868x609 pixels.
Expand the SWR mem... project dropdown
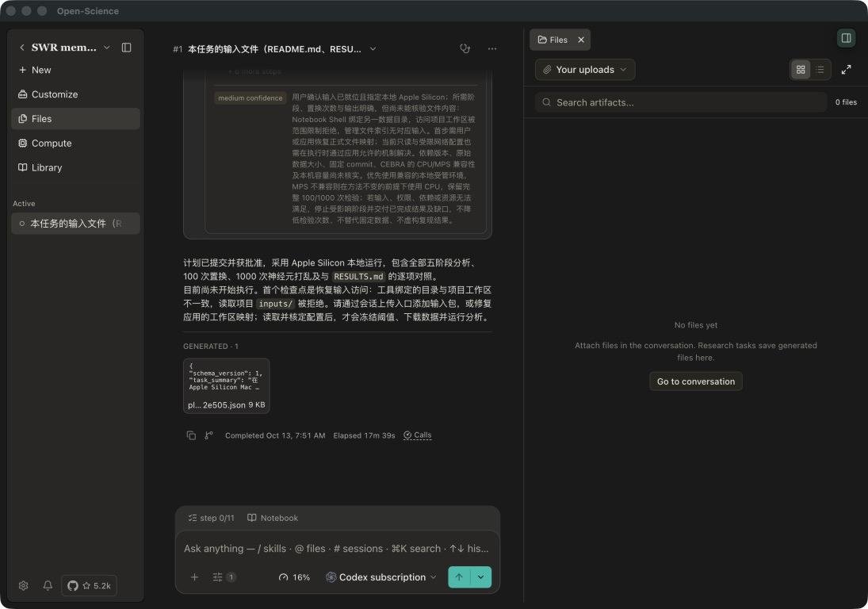click(107, 48)
